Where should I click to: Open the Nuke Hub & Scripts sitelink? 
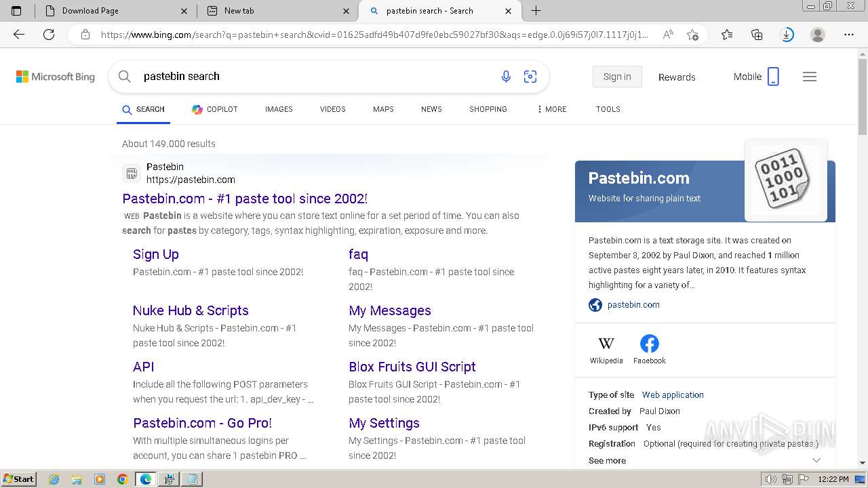point(191,310)
